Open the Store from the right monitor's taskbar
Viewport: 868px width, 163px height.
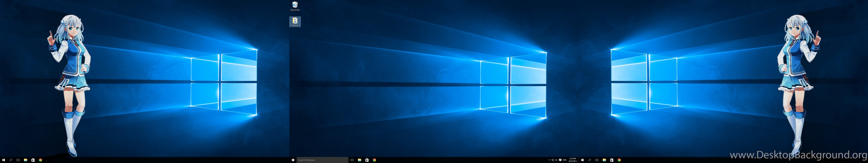(x=612, y=160)
